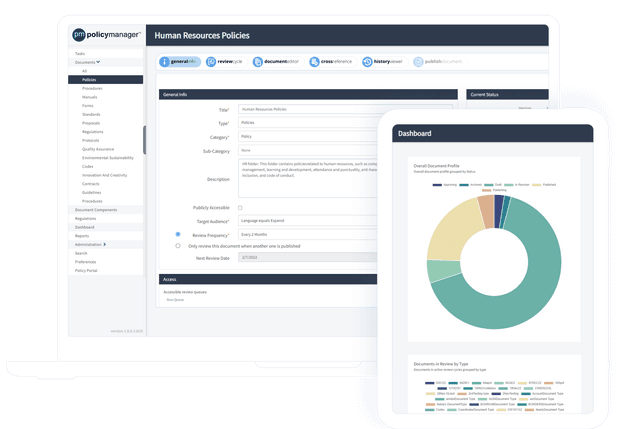Open the Category dropdown showing Policy
The image size is (640, 429).
point(307,136)
